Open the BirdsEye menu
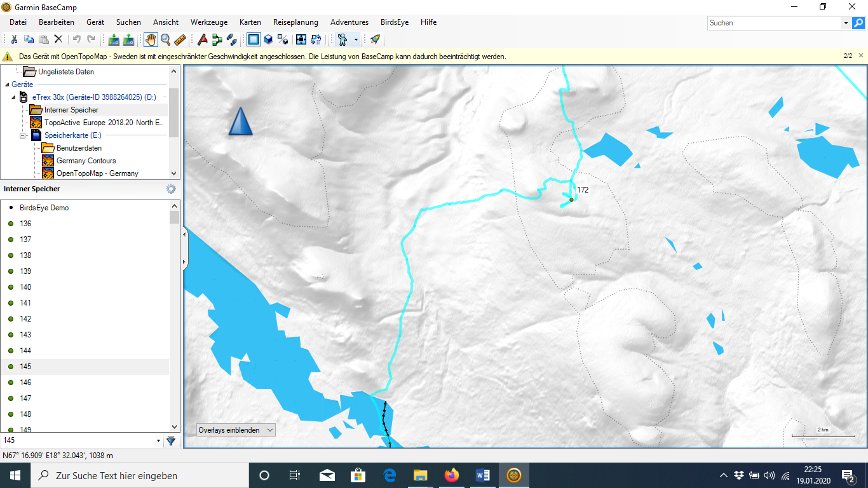This screenshot has height=488, width=868. coord(395,22)
